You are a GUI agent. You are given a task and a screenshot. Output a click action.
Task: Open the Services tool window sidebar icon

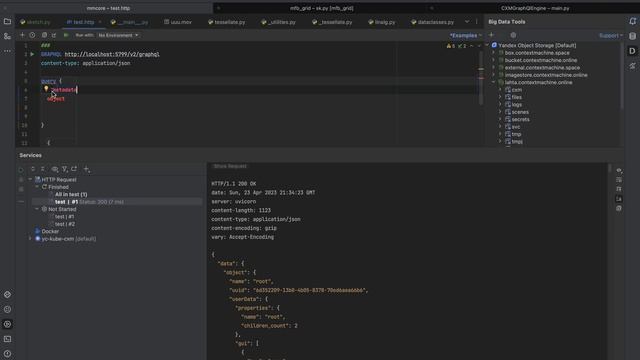click(7, 324)
